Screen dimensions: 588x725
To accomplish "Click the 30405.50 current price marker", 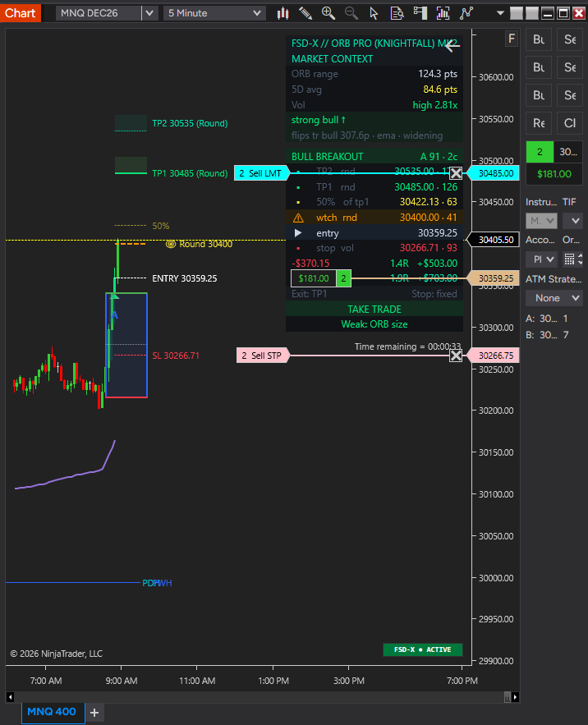I will [x=494, y=240].
